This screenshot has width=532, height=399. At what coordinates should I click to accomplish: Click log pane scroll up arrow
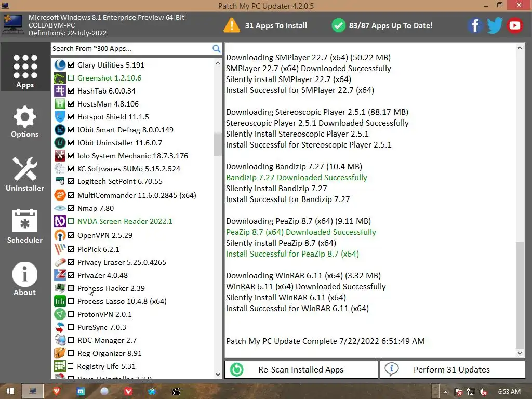[x=520, y=48]
